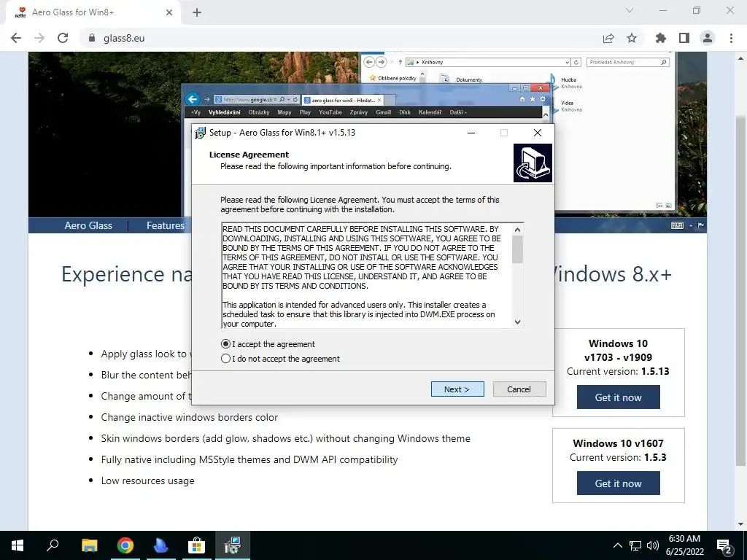
Task: Open Aero Glass site menu item
Action: pyautogui.click(x=88, y=225)
